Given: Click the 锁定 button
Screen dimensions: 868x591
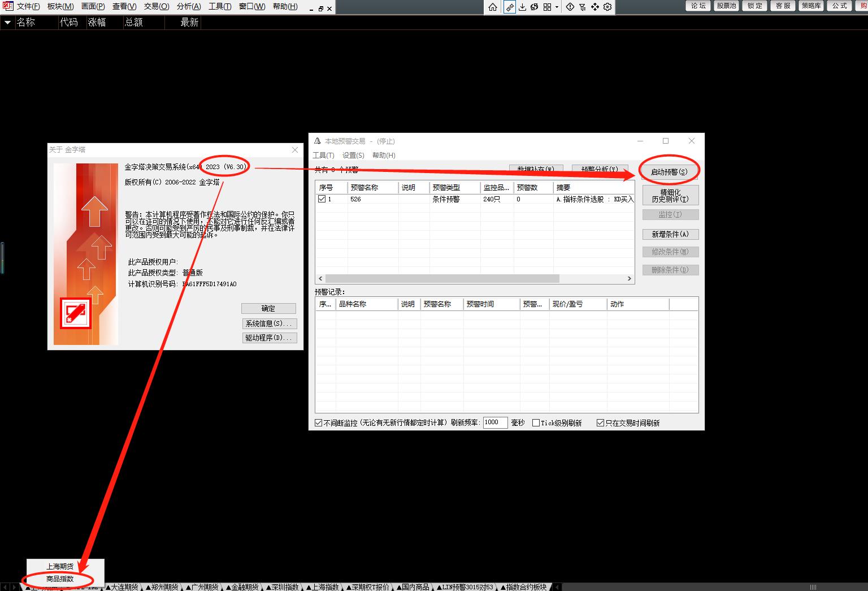Looking at the screenshot, I should [x=755, y=6].
